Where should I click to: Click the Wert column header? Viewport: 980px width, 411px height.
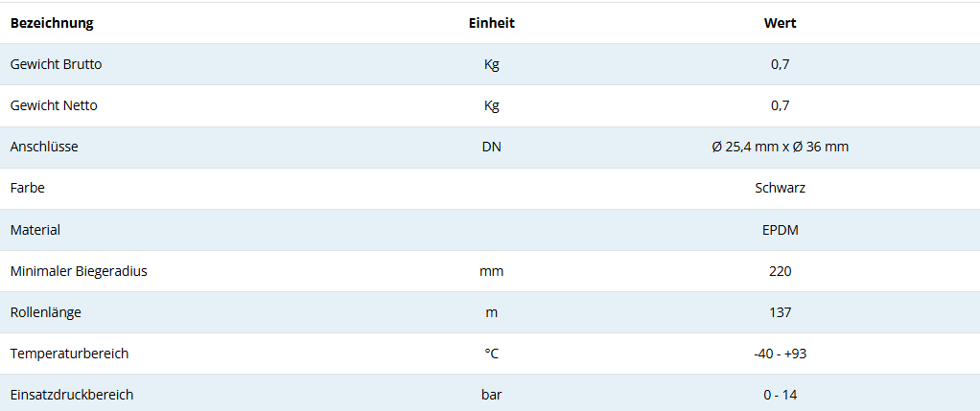coord(780,23)
